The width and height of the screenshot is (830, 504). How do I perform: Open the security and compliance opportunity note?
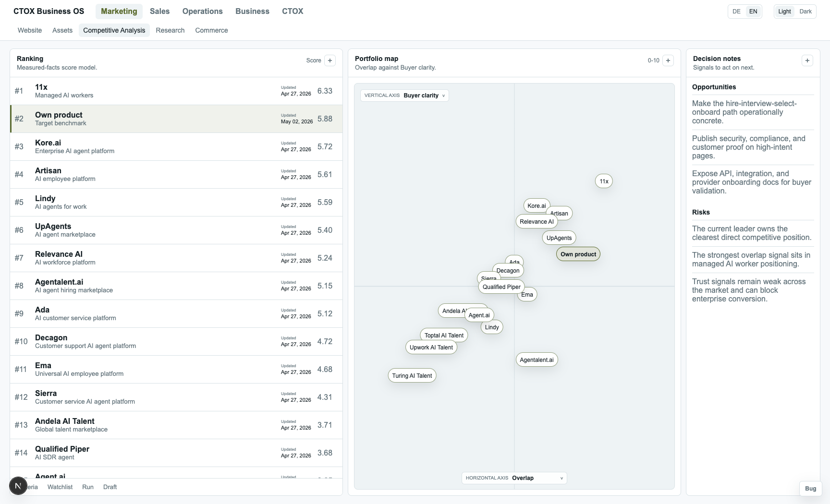(753, 147)
